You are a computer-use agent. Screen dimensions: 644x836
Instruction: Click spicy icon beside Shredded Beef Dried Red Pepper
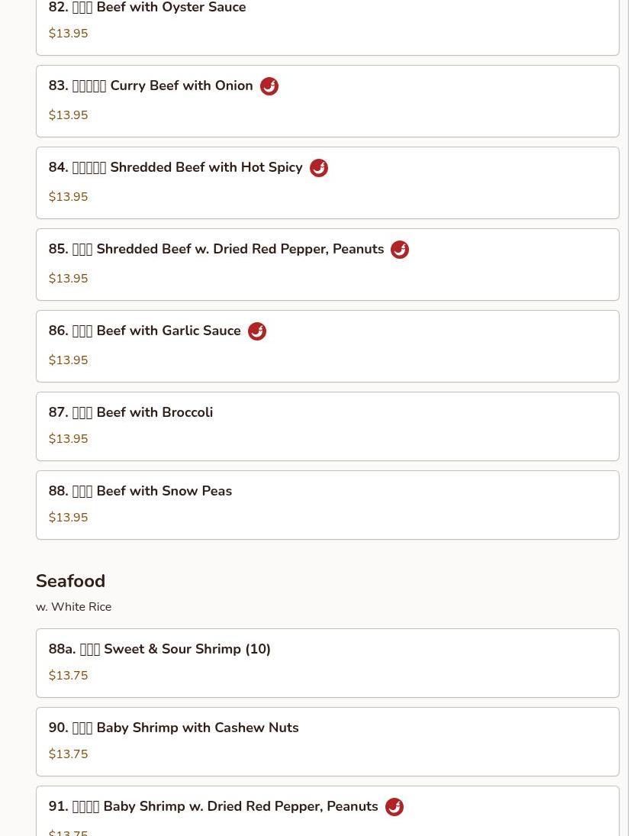pyautogui.click(x=400, y=250)
